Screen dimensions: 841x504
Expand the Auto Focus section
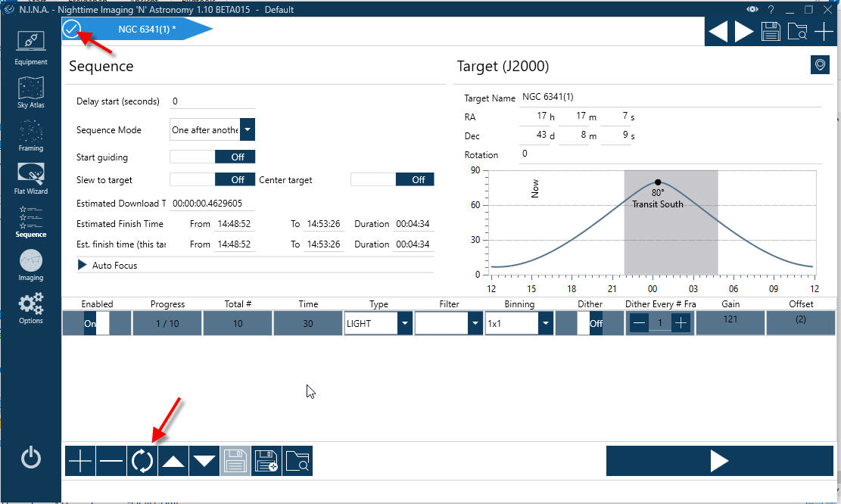point(82,266)
